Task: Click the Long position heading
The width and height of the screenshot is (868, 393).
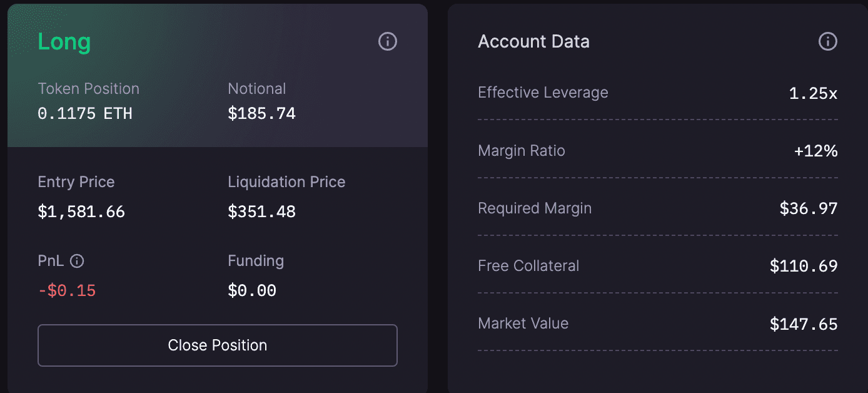Action: point(64,42)
